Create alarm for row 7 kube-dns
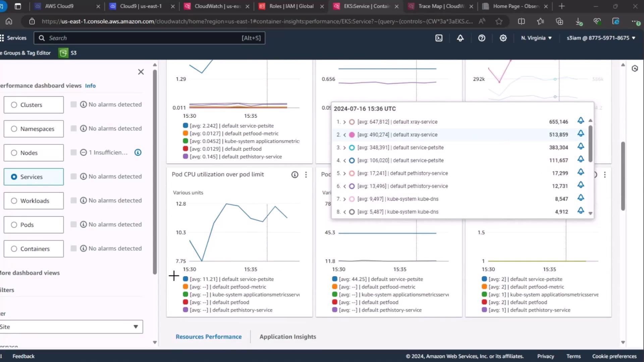 click(581, 198)
